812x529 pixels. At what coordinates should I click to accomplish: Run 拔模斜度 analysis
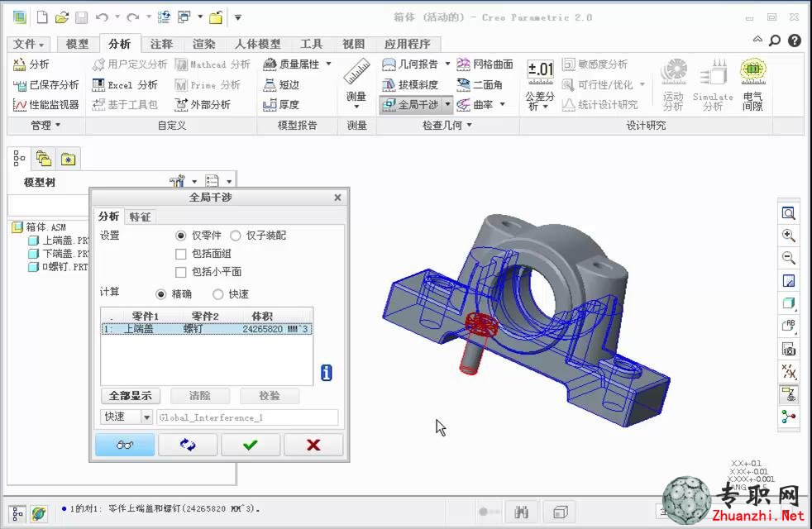tap(410, 85)
